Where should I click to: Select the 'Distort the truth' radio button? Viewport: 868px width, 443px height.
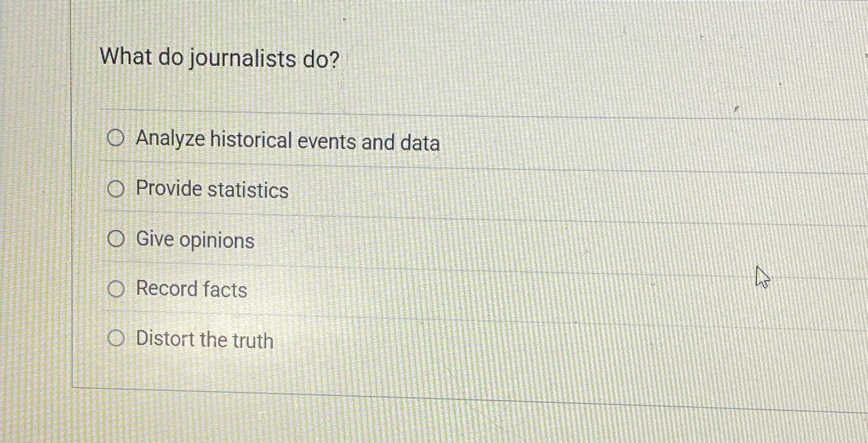[x=116, y=337]
